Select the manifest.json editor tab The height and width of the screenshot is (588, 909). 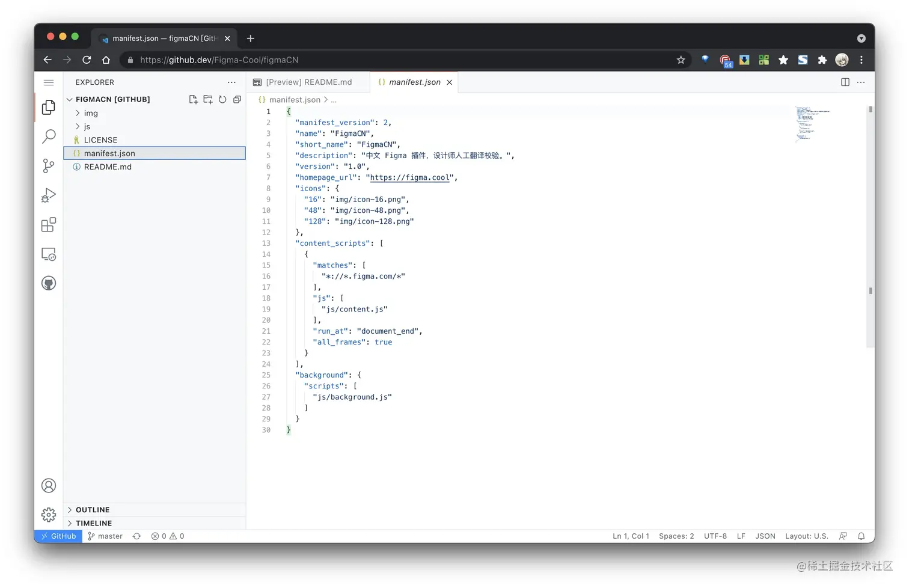pos(414,82)
